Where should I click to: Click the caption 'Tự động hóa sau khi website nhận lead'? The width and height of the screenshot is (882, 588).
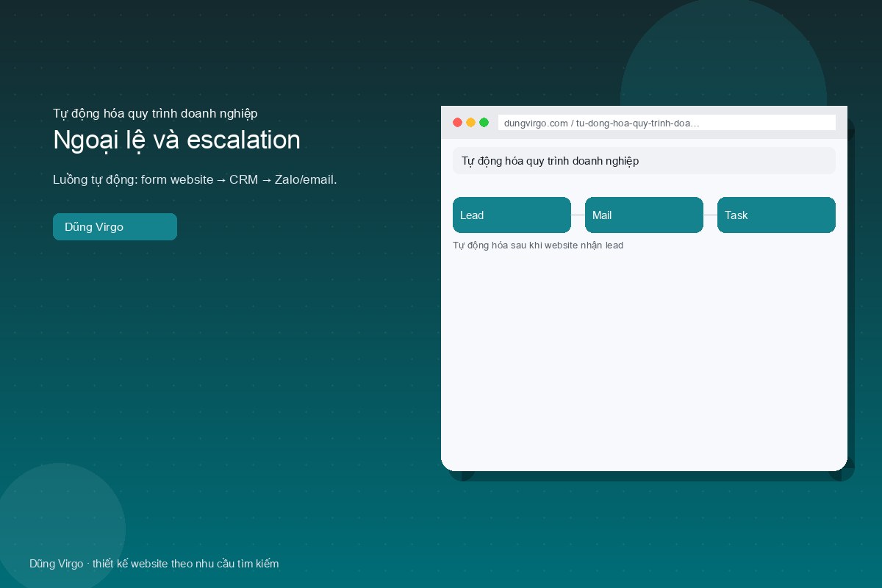pyautogui.click(x=538, y=245)
